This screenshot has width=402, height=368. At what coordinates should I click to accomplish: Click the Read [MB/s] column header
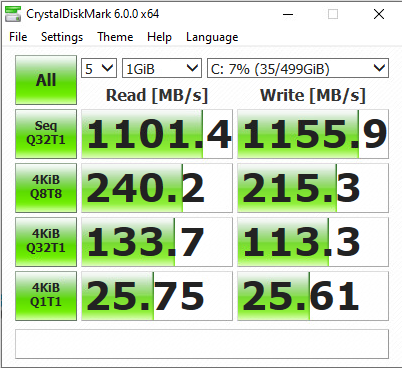pyautogui.click(x=157, y=95)
